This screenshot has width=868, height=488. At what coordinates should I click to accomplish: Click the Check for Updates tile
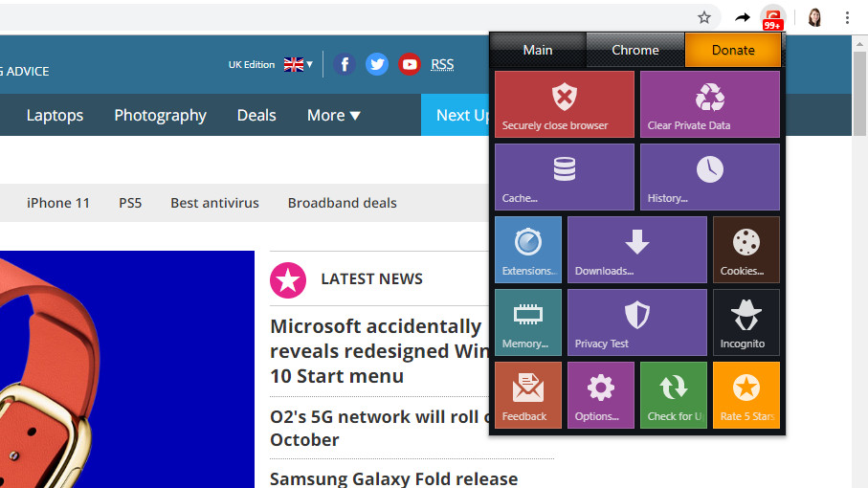pyautogui.click(x=674, y=395)
